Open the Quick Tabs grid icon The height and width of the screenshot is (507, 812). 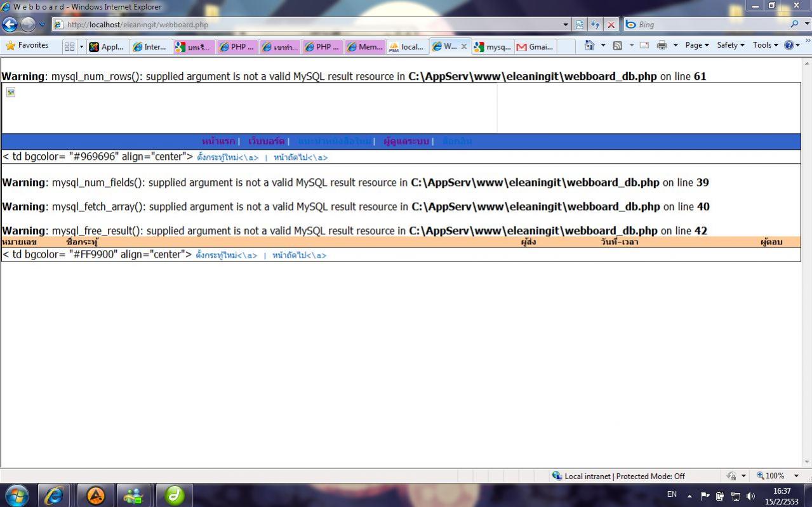point(70,46)
